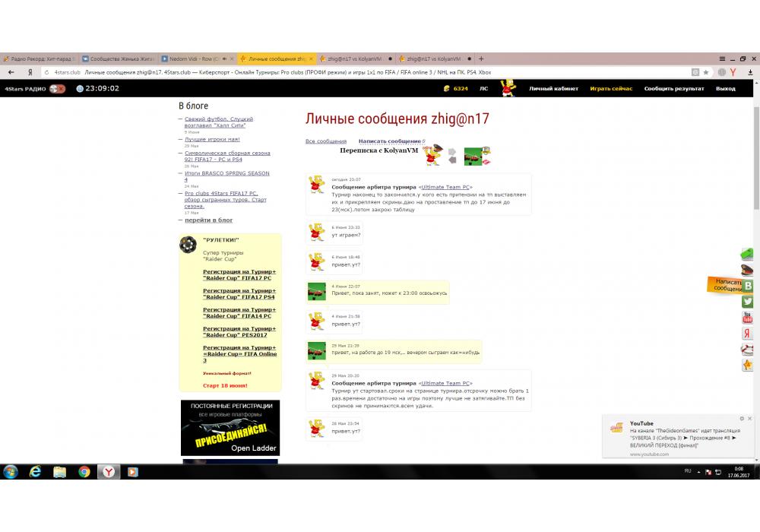Open the YouTube SYBERIA 3 notification
Image resolution: width=760 pixels, height=532 pixels.
click(679, 436)
